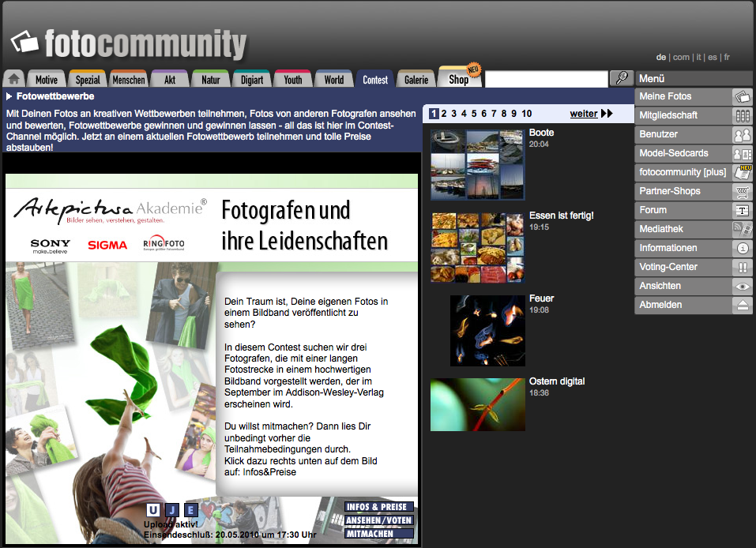Click the INFOS & PREISE button
The width and height of the screenshot is (756, 548).
379,507
